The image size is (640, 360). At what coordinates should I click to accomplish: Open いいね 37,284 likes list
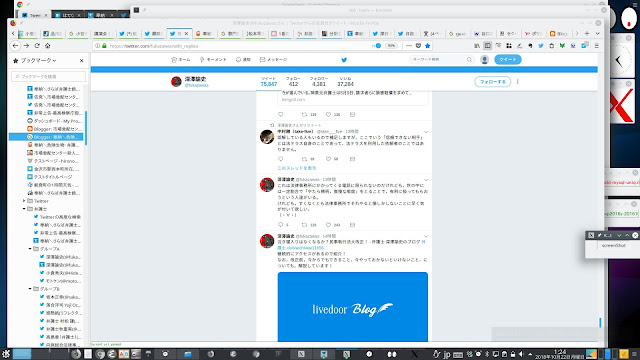pyautogui.click(x=345, y=82)
